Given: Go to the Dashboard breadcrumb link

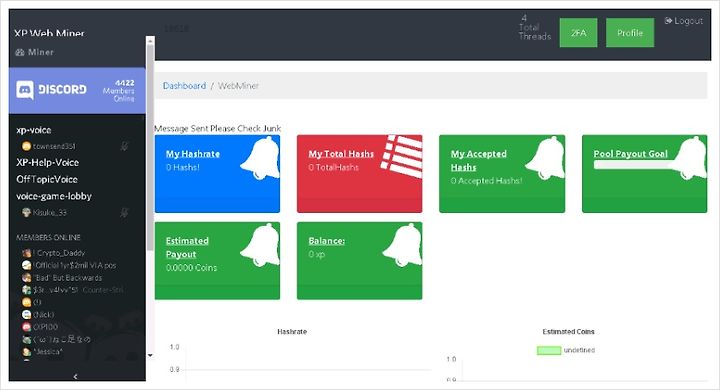Looking at the screenshot, I should (x=184, y=86).
